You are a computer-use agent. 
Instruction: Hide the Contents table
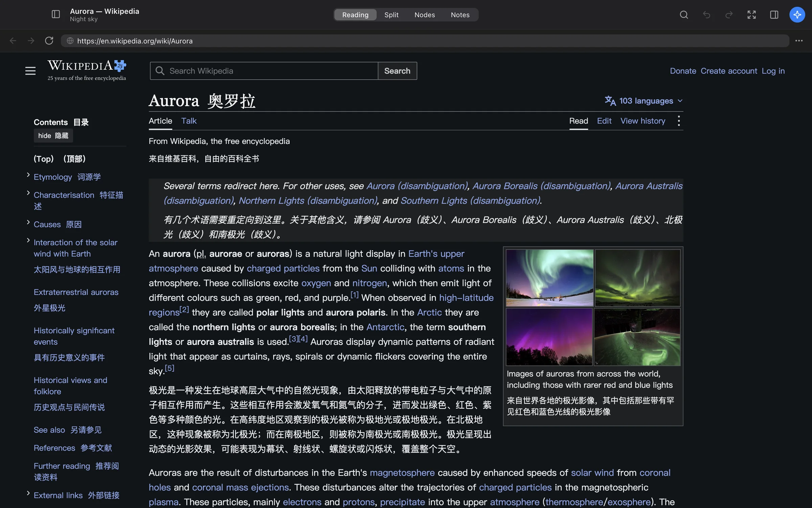(x=53, y=135)
